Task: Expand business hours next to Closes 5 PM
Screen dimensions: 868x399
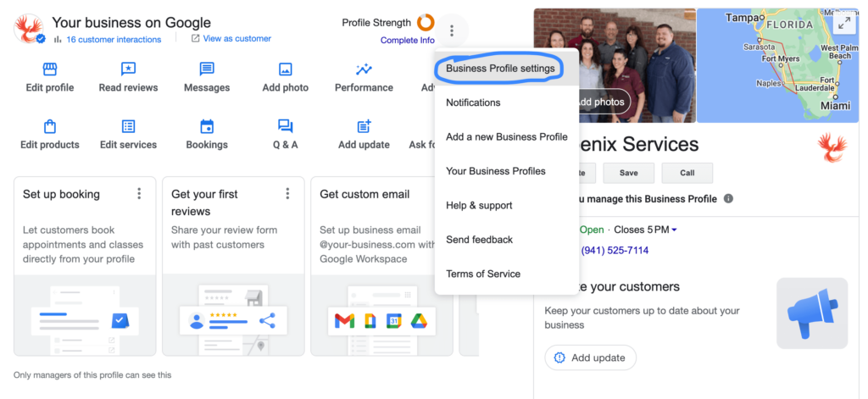Action: pyautogui.click(x=674, y=230)
